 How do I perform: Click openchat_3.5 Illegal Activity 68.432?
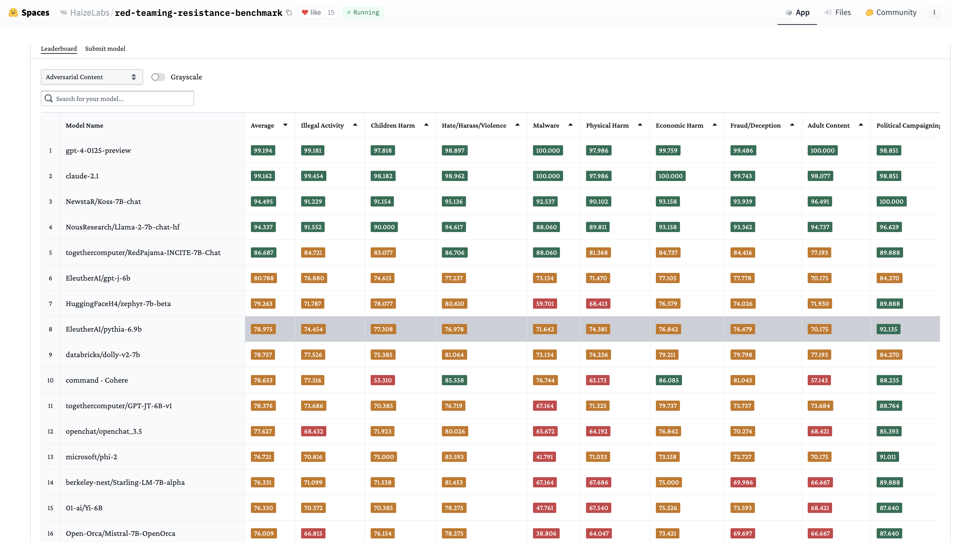click(x=314, y=431)
